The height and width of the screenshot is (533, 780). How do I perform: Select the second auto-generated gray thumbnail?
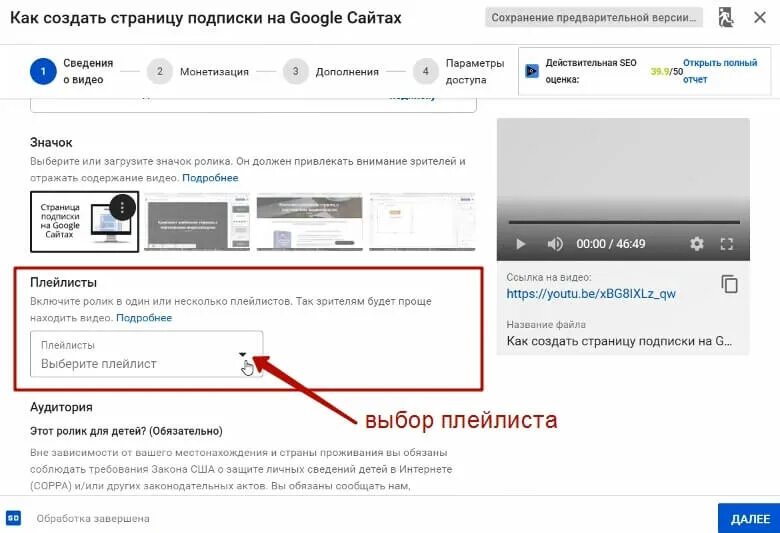(197, 221)
